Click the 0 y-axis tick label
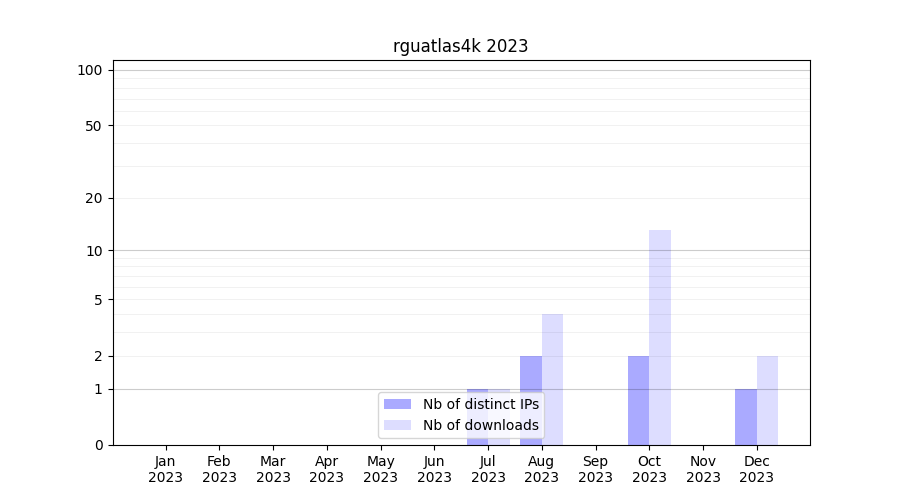The width and height of the screenshot is (900, 500). [98, 445]
